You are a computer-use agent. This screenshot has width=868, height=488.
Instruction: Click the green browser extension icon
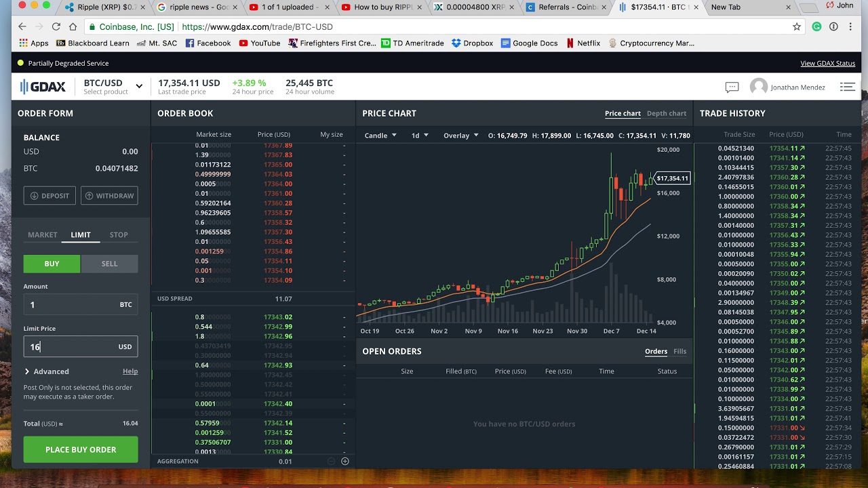(x=816, y=26)
